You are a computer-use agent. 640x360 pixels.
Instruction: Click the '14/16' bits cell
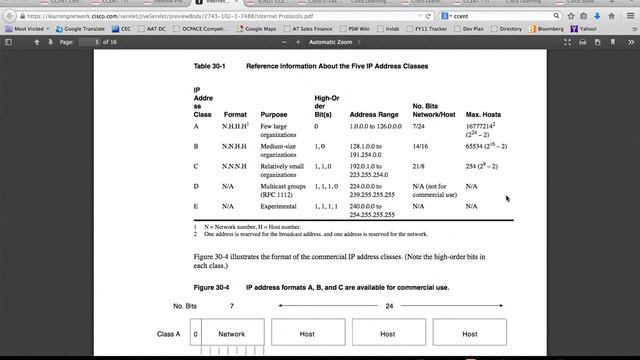420,147
